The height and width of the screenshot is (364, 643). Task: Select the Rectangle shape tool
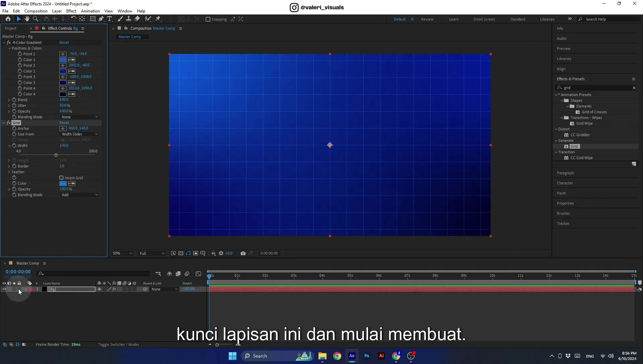[x=93, y=19]
